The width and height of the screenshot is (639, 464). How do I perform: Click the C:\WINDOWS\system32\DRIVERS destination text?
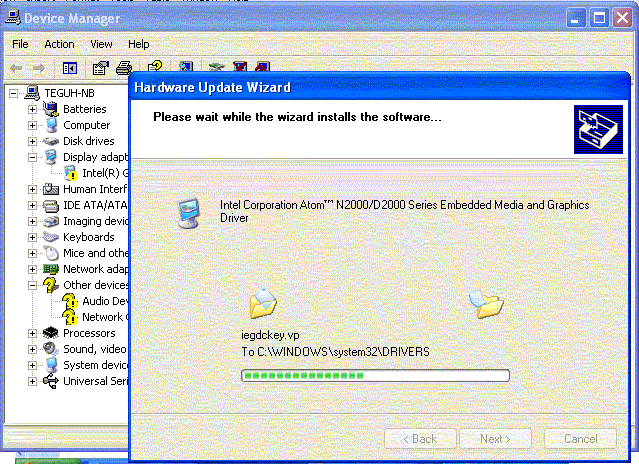[x=343, y=352]
